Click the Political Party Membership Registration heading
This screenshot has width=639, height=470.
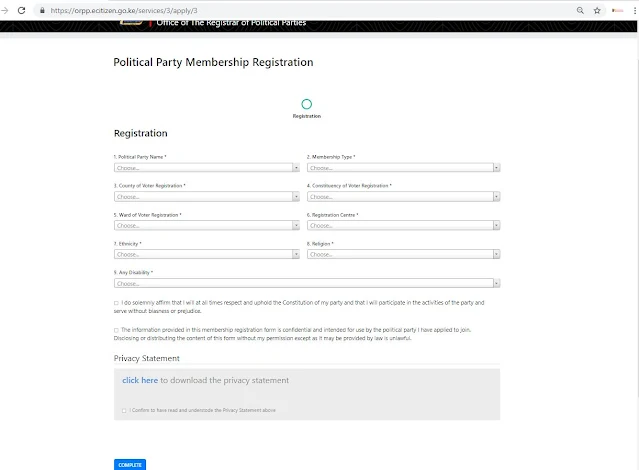coord(213,62)
